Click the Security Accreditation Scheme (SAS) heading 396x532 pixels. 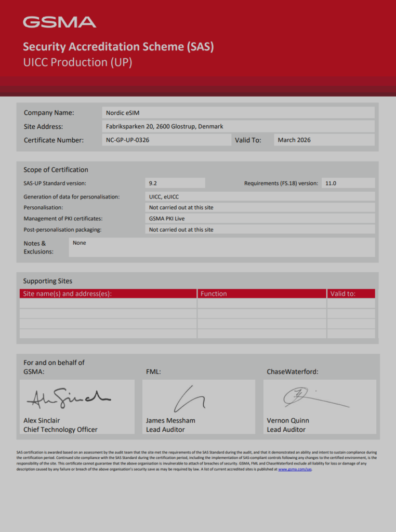pyautogui.click(x=118, y=46)
